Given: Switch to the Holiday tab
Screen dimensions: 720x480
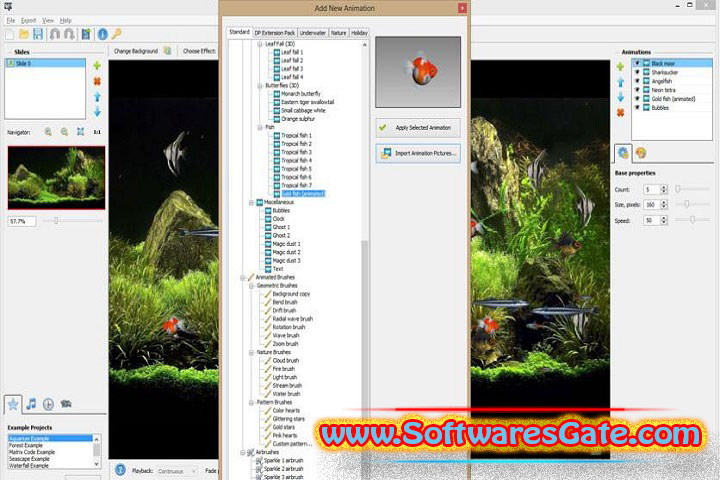Looking at the screenshot, I should [359, 33].
